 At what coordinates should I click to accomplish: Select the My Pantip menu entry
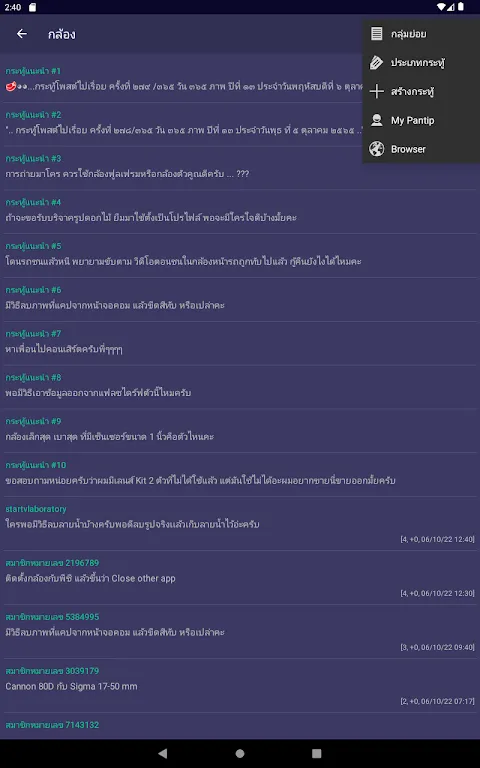tap(421, 120)
